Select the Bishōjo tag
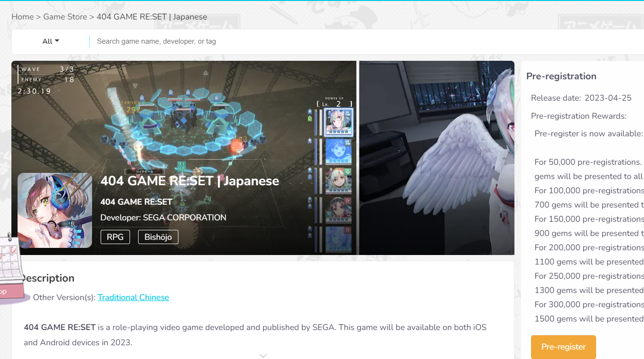The image size is (644, 359). pyautogui.click(x=158, y=237)
